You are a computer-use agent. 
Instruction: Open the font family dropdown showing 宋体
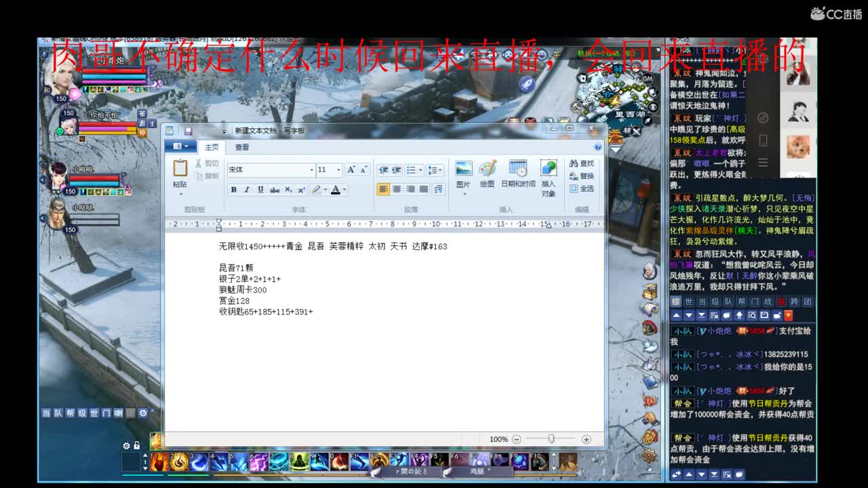pyautogui.click(x=312, y=170)
